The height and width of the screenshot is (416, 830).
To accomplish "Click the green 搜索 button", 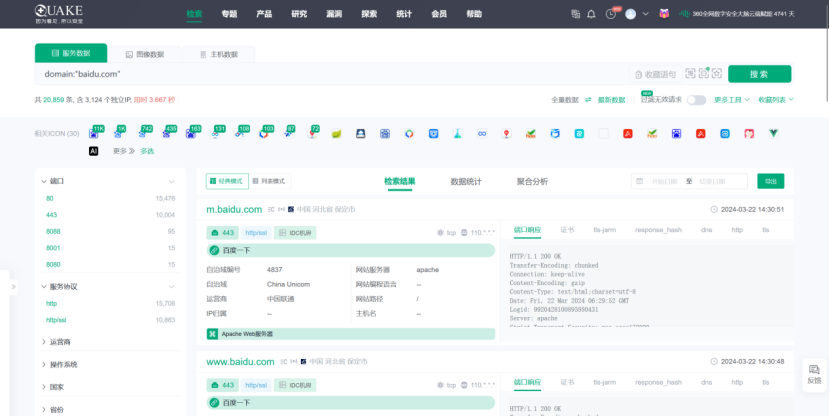I will [x=760, y=74].
